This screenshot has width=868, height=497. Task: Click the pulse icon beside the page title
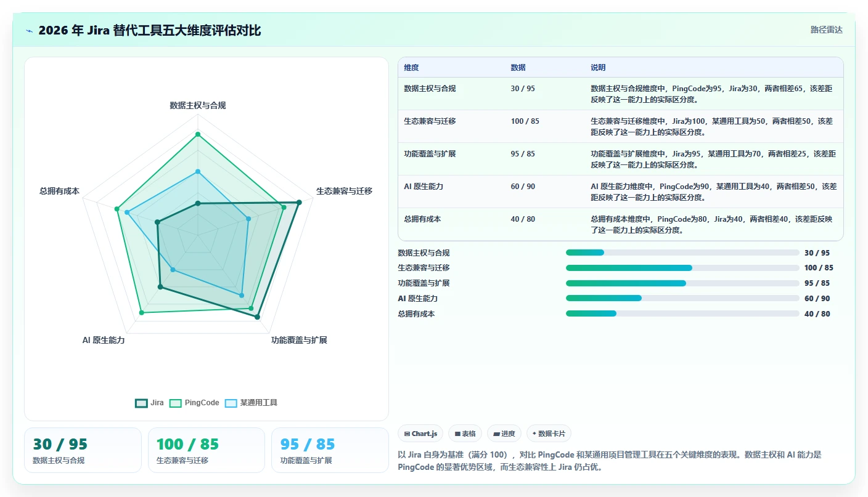(30, 30)
